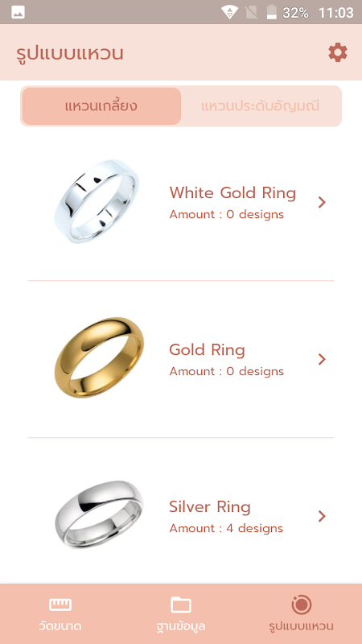
Task: Tap the gold ring picture
Action: (x=99, y=357)
